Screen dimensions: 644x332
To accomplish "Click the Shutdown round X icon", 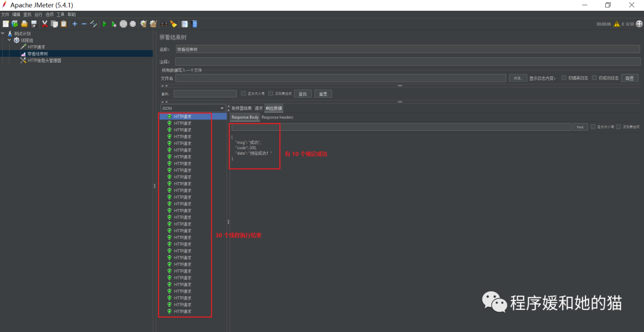I will pos(132,24).
